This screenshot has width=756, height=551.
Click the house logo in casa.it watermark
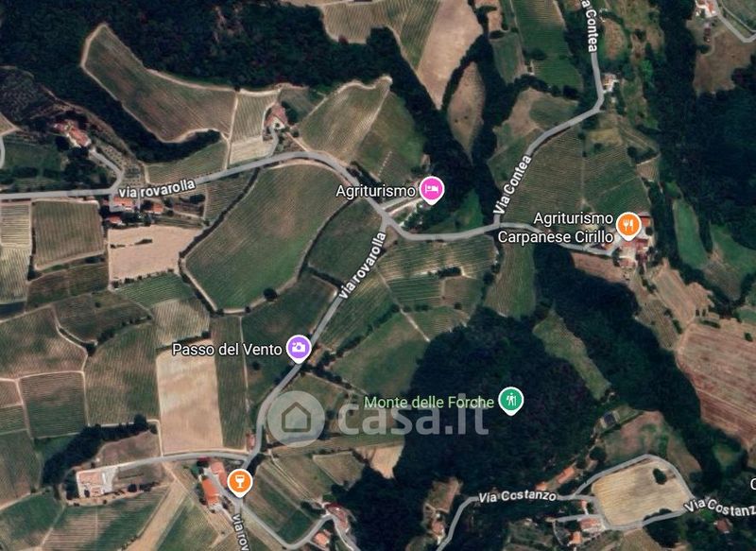pyautogui.click(x=296, y=419)
